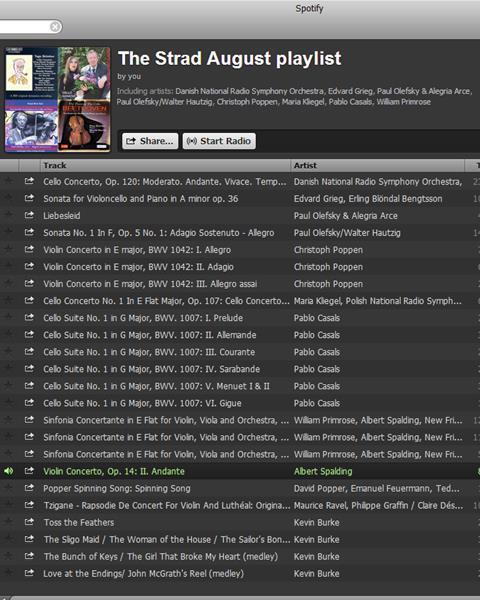
Task: Select first Sinfonia Concertante in E Flat track
Action: coord(166,420)
